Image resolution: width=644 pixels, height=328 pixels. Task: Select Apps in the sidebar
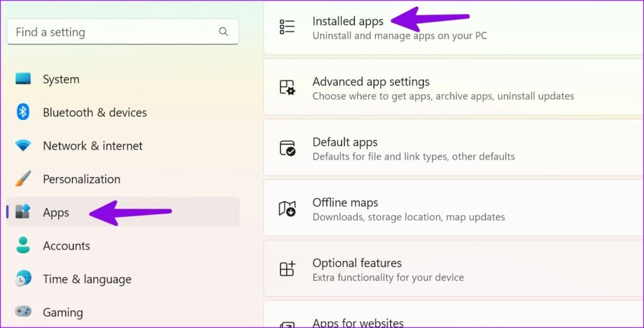(x=123, y=212)
